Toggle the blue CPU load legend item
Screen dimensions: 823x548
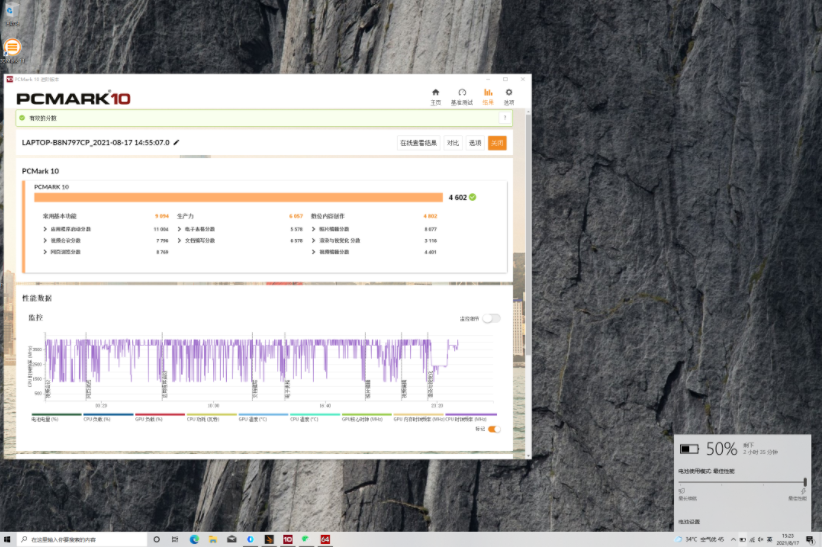click(108, 417)
